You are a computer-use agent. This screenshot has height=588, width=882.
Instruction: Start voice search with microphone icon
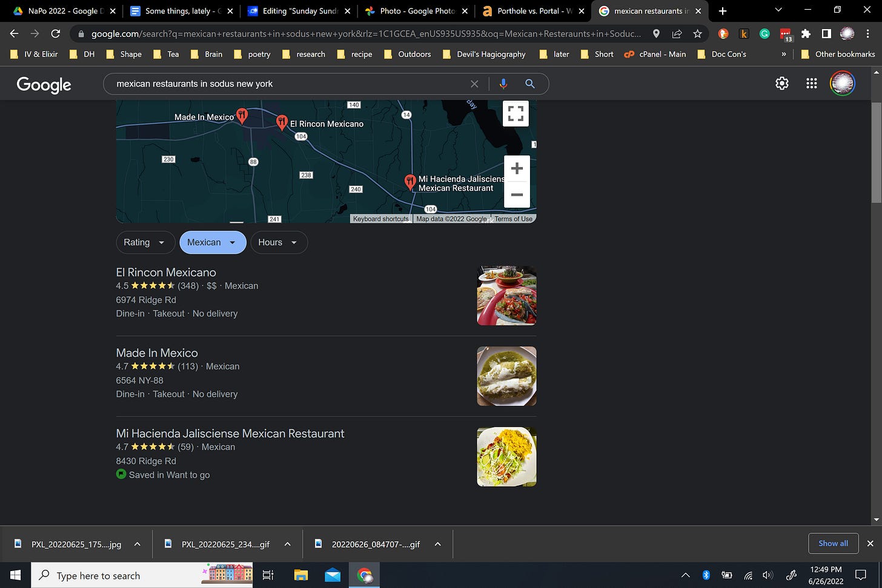pyautogui.click(x=503, y=84)
